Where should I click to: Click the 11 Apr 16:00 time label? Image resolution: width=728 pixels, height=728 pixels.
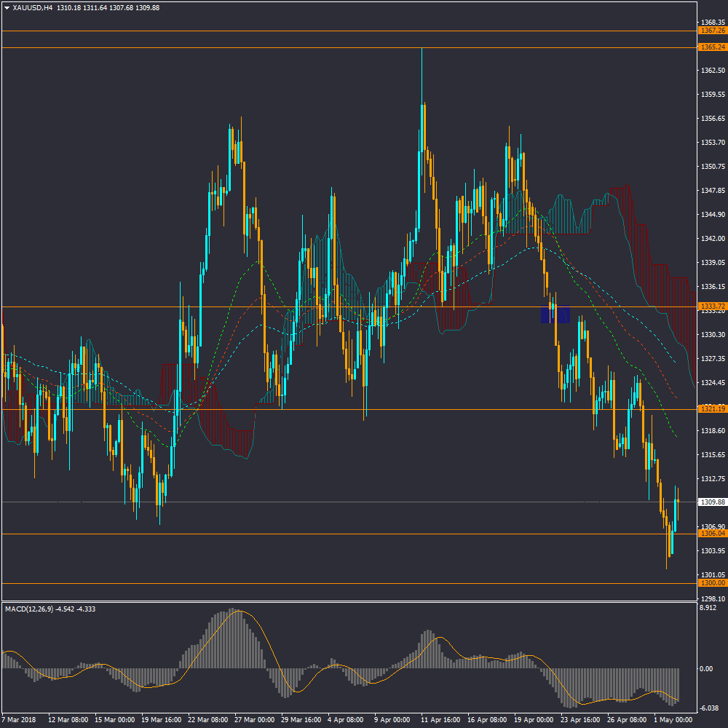[441, 719]
